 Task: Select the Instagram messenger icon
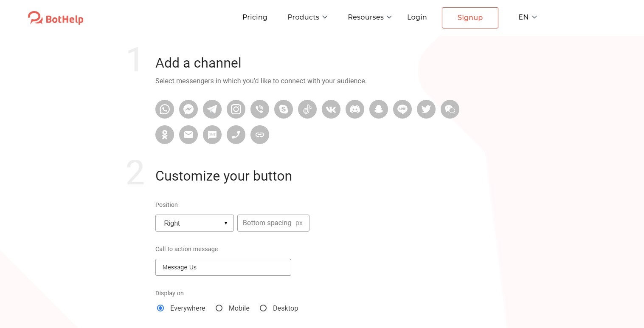(236, 109)
